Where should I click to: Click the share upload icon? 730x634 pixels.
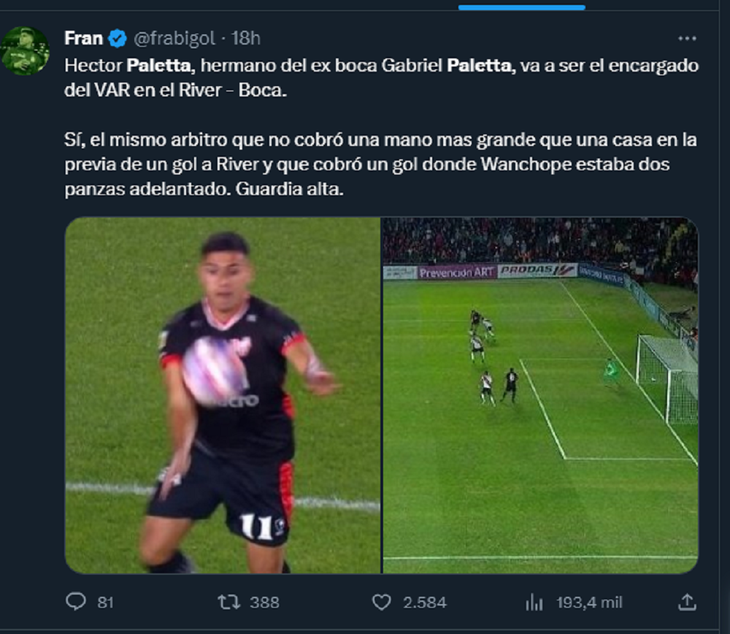click(x=687, y=602)
